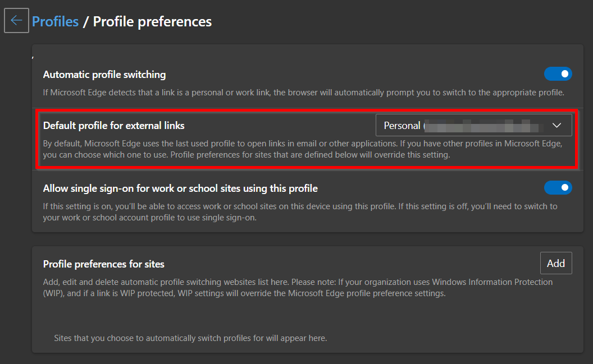Click the Profile preferences for sites heading
593x364 pixels.
click(x=103, y=264)
